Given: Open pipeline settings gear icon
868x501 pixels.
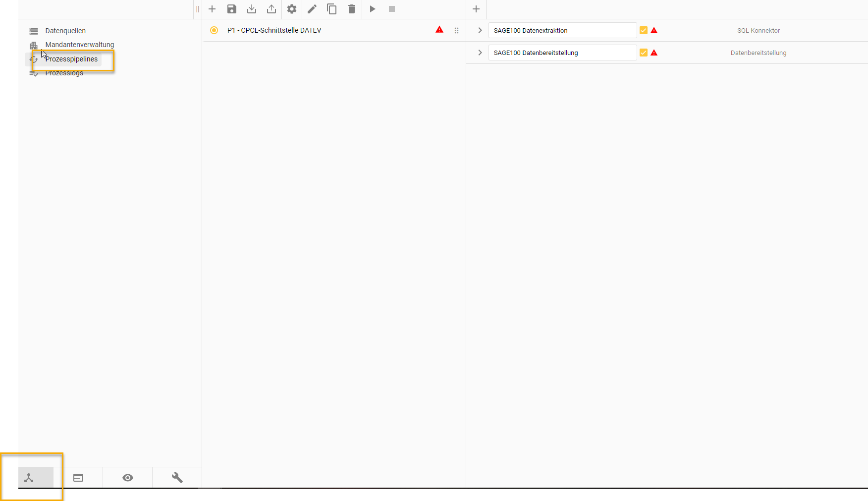Looking at the screenshot, I should click(292, 9).
